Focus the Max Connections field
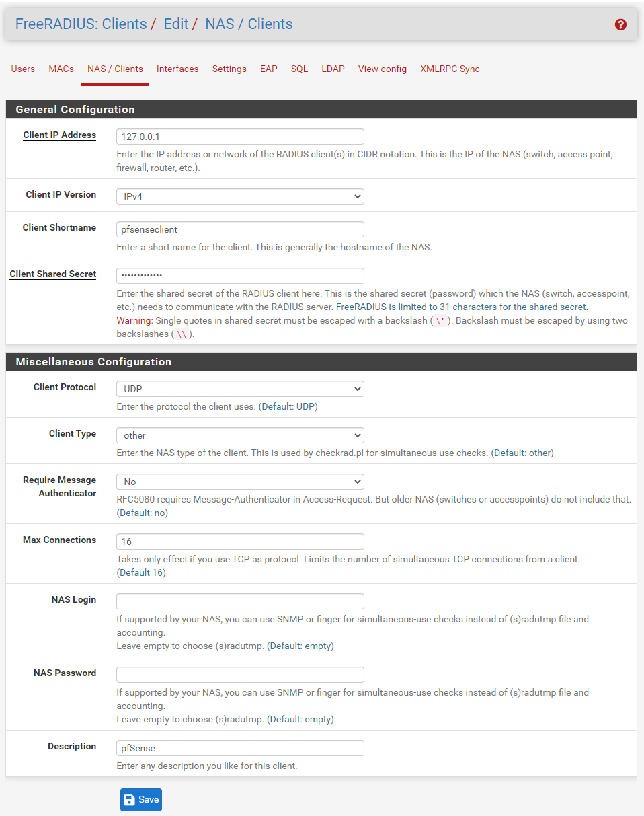 [240, 542]
